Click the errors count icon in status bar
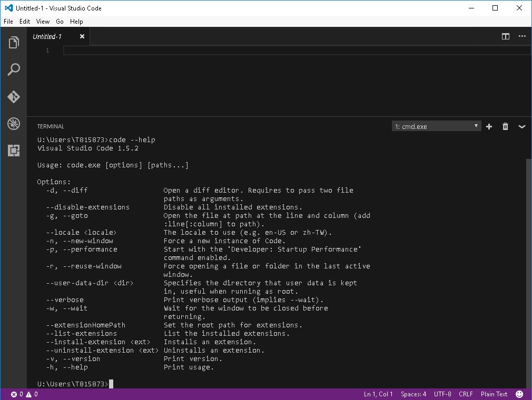This screenshot has height=400, width=532. pyautogui.click(x=14, y=394)
